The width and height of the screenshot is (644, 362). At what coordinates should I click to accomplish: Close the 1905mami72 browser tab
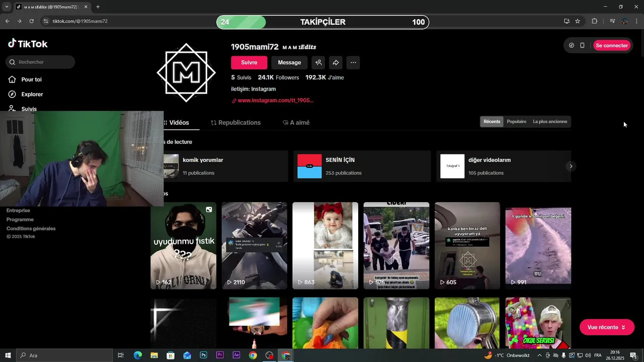pyautogui.click(x=86, y=7)
